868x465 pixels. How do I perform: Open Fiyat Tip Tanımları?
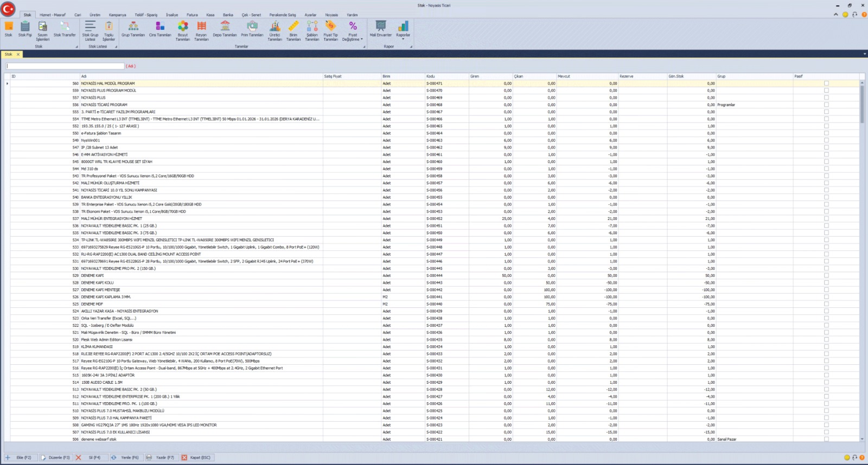click(330, 31)
